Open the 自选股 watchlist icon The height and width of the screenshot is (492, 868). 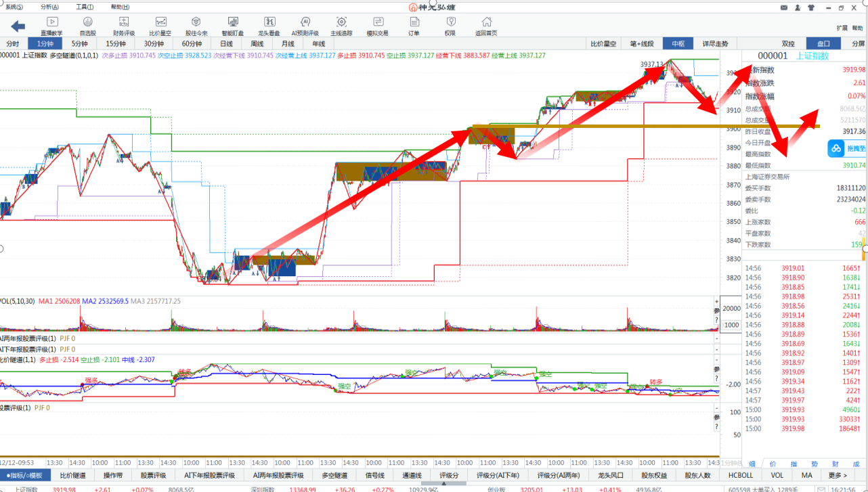[x=88, y=26]
